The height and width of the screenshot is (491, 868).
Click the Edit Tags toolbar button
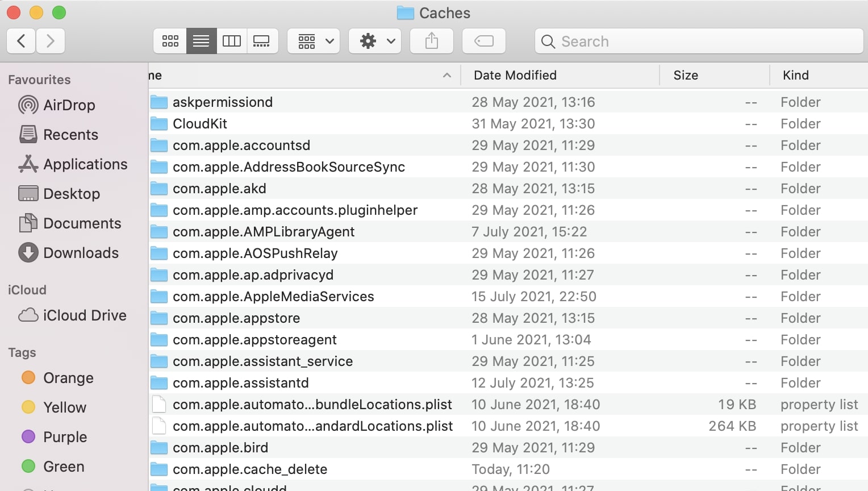click(x=484, y=41)
